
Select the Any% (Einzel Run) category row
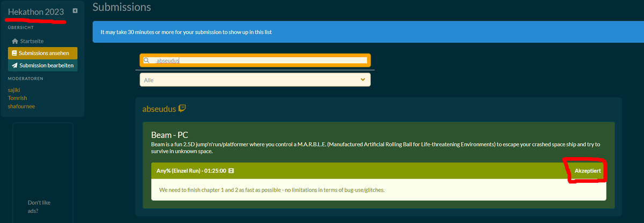click(x=379, y=170)
